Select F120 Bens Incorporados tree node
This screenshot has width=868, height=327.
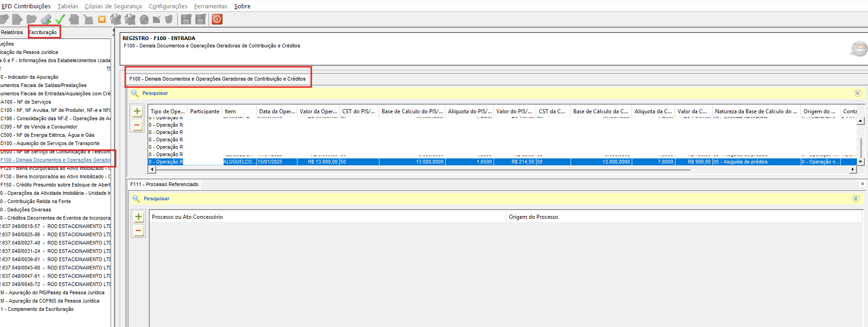tap(56, 169)
